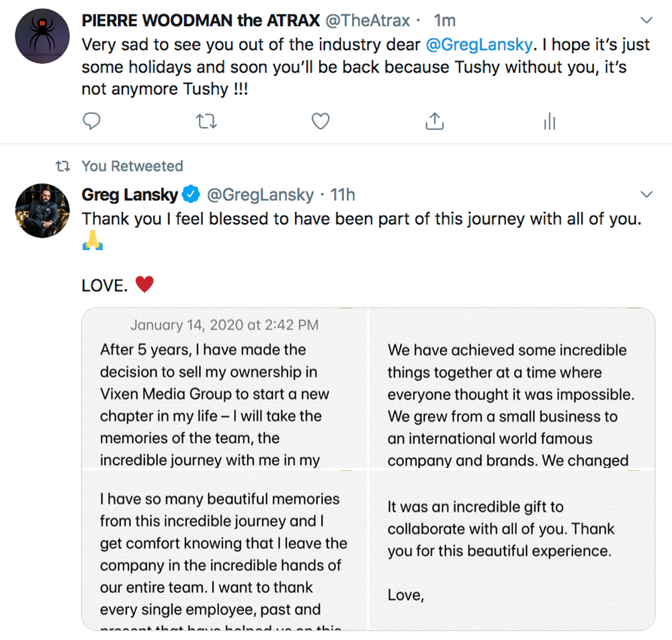The width and height of the screenshot is (672, 640).
Task: Reply to Pierre Woodman's tweet
Action: [91, 121]
